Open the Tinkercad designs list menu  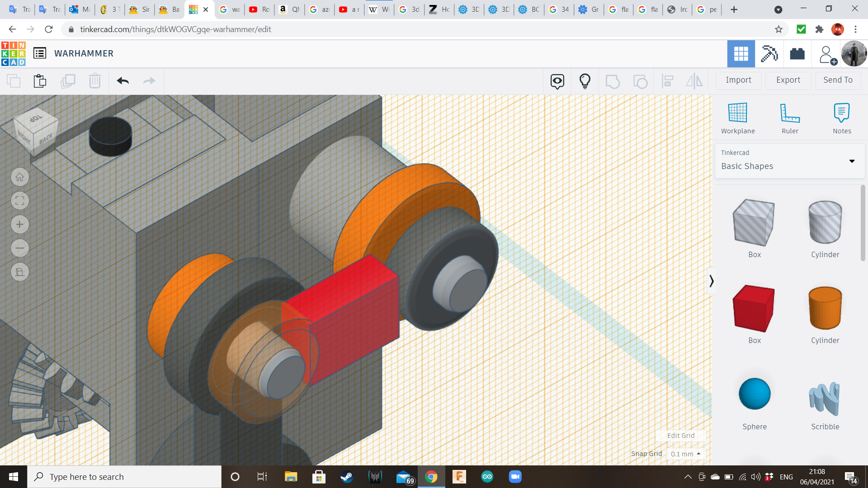pyautogui.click(x=40, y=53)
